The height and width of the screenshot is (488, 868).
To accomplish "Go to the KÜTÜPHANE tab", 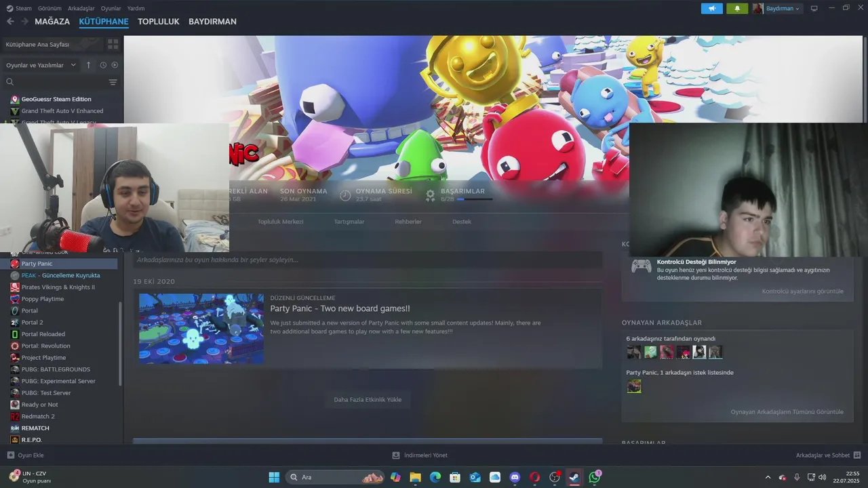I will [104, 22].
